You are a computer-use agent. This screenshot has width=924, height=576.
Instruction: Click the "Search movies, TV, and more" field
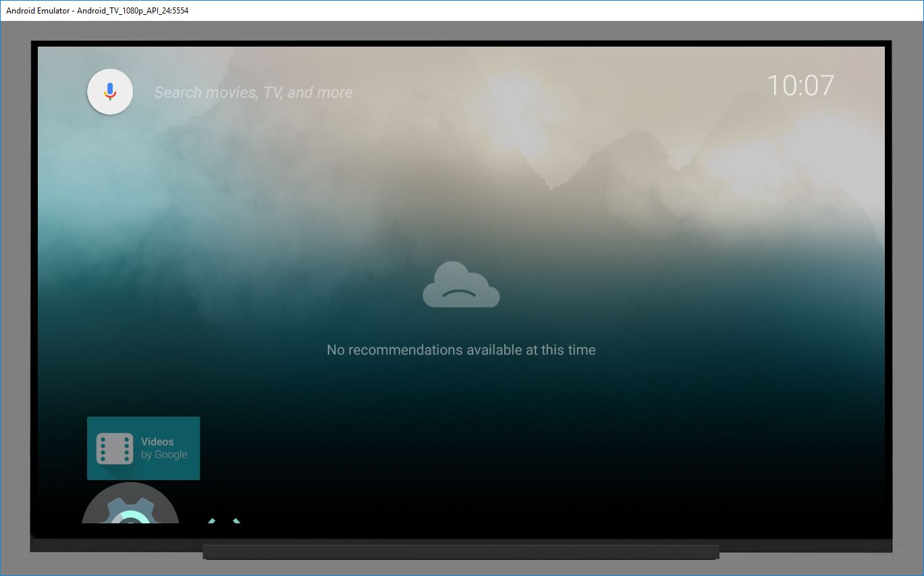(253, 93)
